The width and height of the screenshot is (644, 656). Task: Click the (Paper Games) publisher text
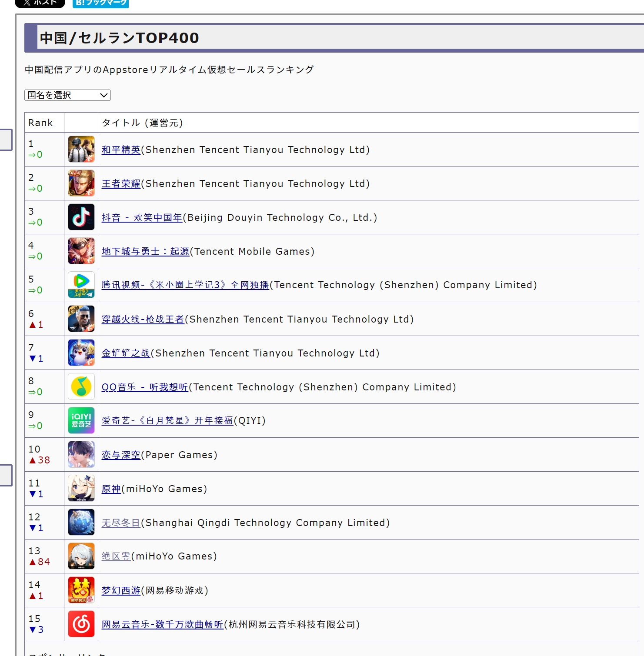[x=179, y=455]
